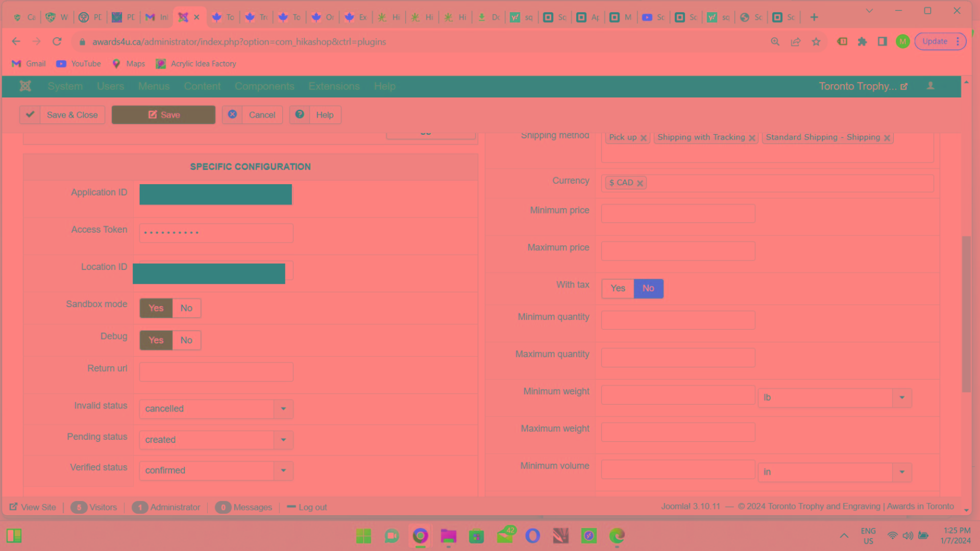Reload the page with the refresh icon
Image resolution: width=980 pixels, height=551 pixels.
[57, 42]
